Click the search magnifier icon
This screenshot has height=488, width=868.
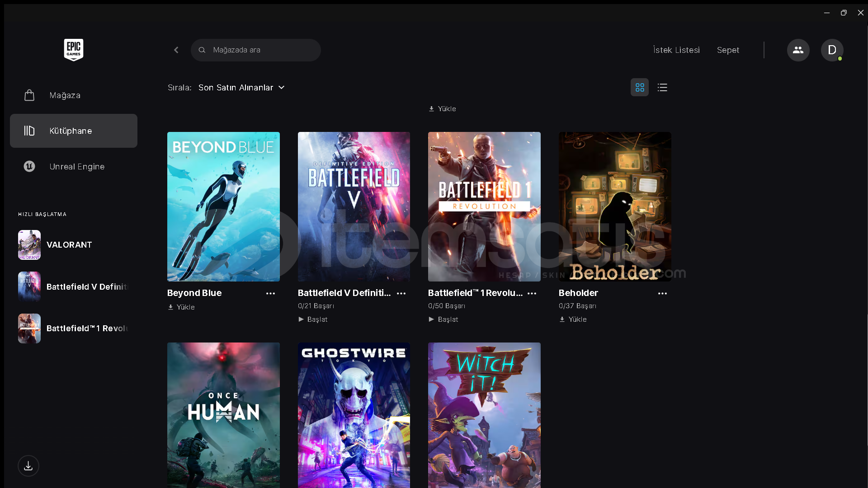click(202, 50)
